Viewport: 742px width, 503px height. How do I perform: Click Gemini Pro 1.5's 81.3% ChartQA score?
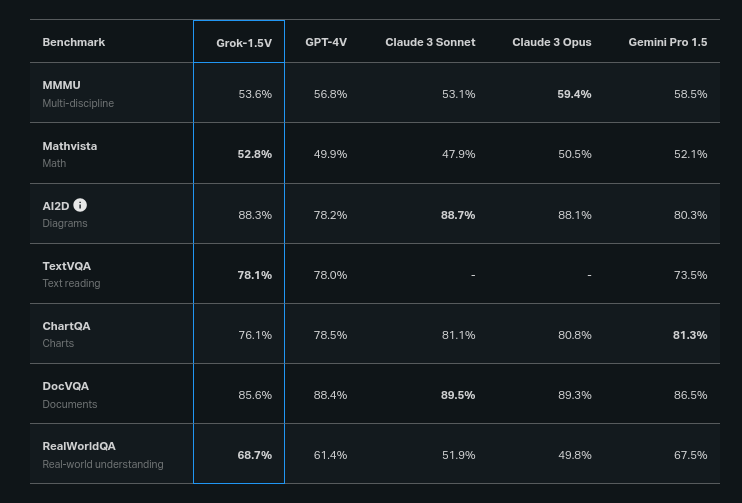(690, 335)
